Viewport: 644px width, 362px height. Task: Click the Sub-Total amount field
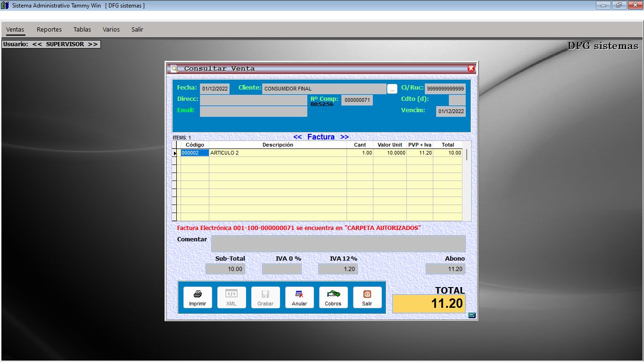225,269
